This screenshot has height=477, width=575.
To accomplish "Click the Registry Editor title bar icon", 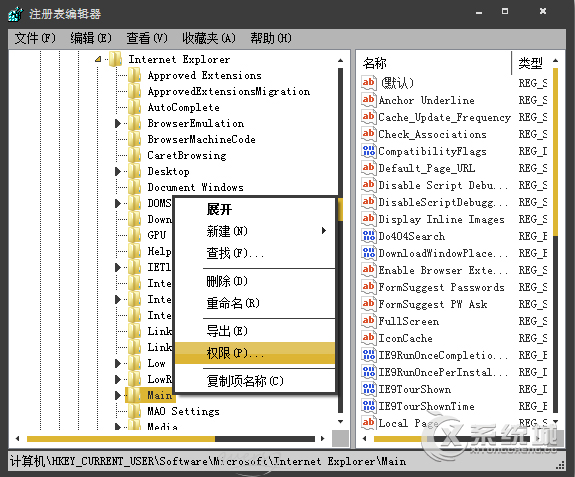I will click(15, 14).
